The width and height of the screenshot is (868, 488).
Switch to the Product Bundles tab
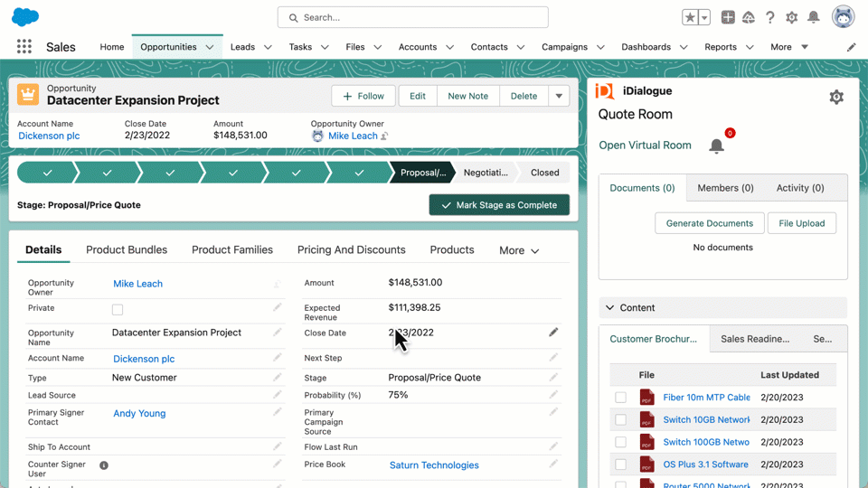point(127,249)
